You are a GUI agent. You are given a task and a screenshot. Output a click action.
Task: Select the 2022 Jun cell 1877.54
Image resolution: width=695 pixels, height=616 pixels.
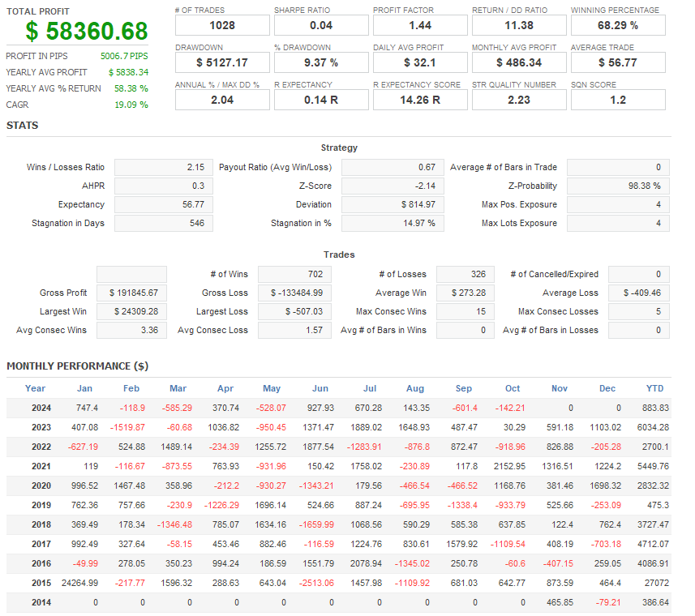click(x=318, y=447)
